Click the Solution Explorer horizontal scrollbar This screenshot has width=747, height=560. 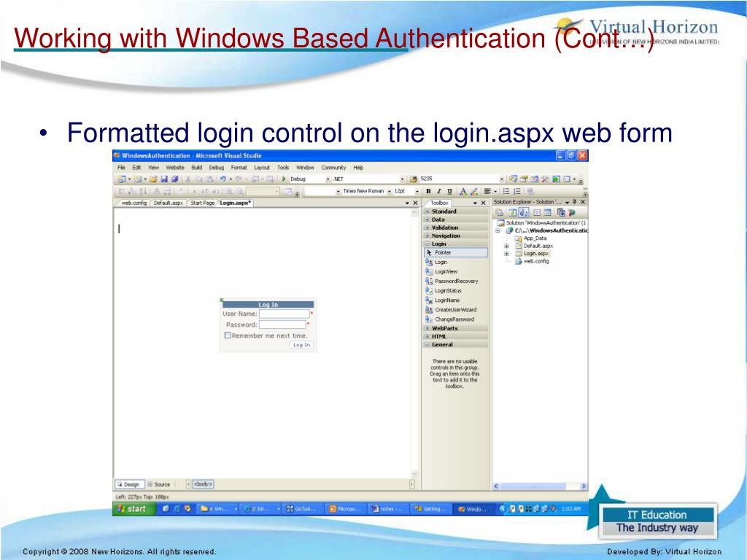coord(539,486)
